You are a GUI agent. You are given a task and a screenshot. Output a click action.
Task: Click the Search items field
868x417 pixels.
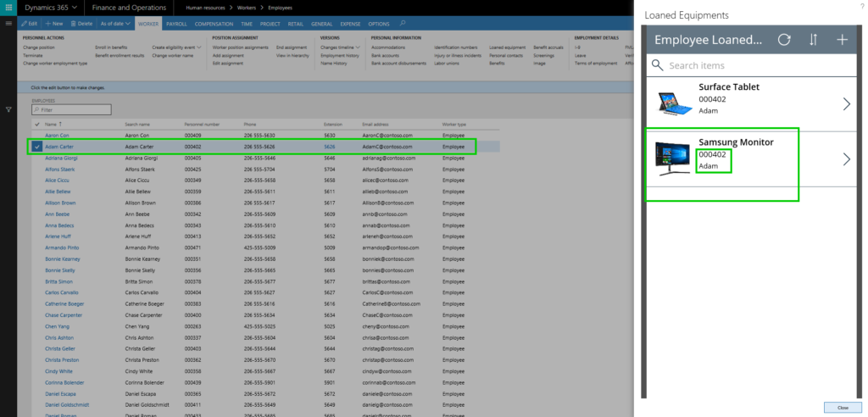[751, 65]
